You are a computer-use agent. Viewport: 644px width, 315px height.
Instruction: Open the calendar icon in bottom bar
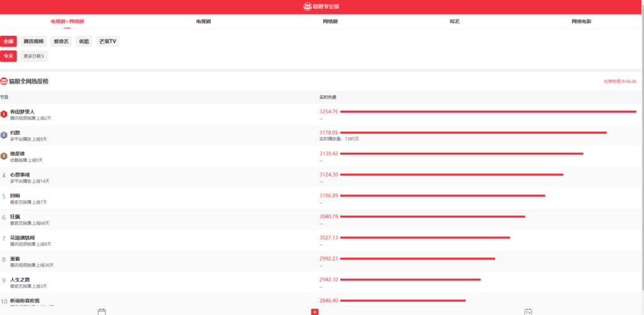pyautogui.click(x=102, y=311)
